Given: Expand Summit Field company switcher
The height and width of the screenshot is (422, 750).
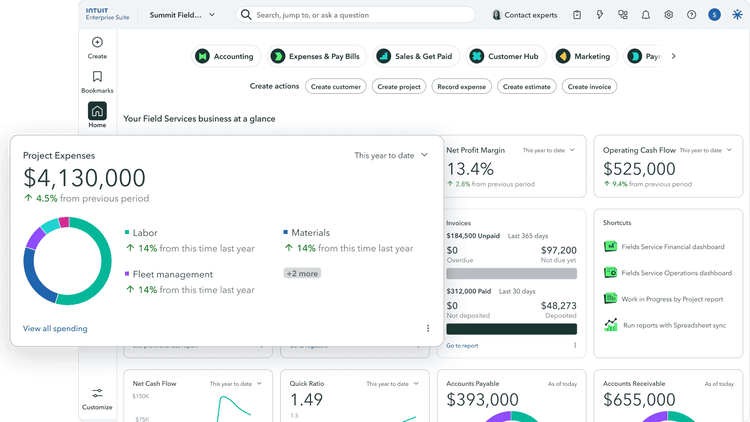Looking at the screenshot, I should [182, 15].
